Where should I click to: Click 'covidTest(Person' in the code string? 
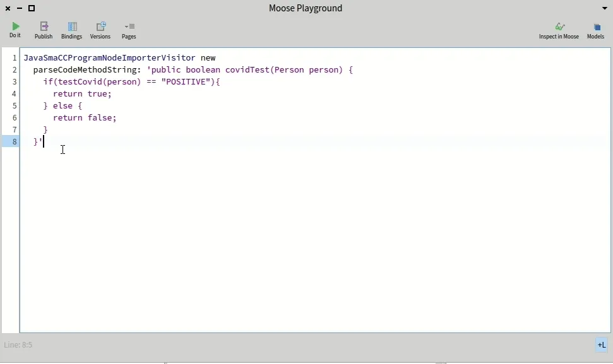tap(265, 70)
